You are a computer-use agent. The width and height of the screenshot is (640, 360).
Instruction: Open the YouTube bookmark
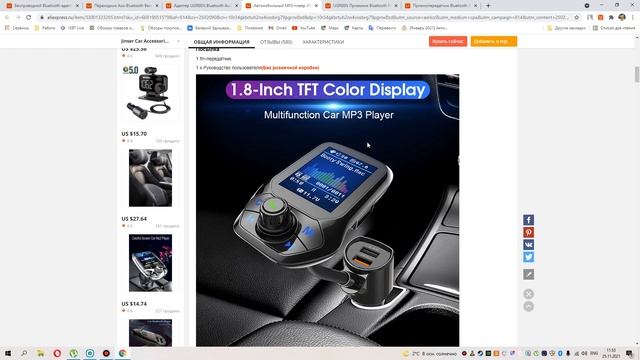click(303, 28)
